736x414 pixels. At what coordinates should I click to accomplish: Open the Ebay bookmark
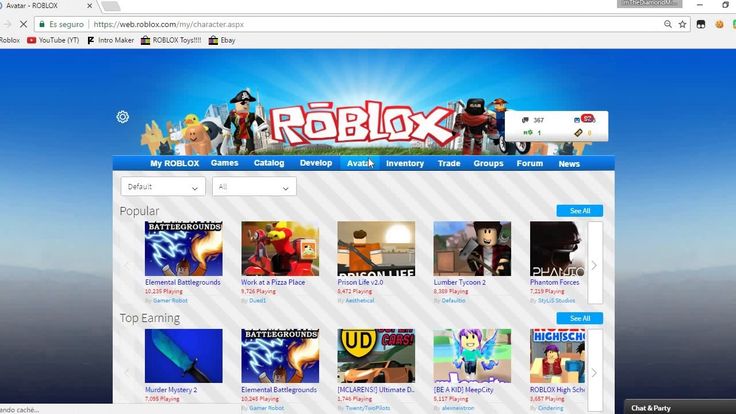click(222, 40)
